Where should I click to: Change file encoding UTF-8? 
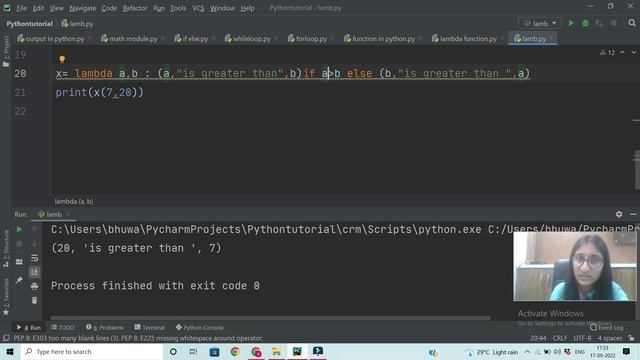tap(582, 338)
